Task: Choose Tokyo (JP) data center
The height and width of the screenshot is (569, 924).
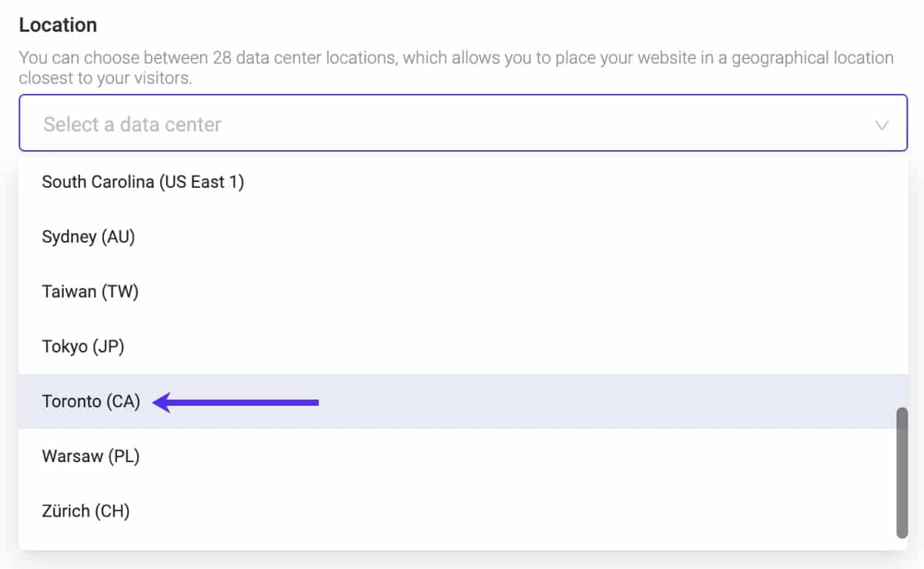Action: [x=83, y=346]
